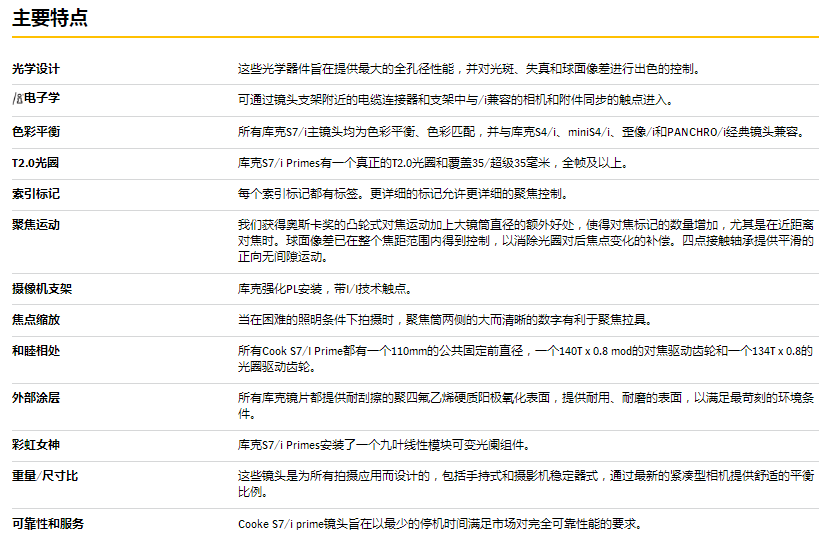
Task: Click the /i logo before 电子学
Action: 17,100
